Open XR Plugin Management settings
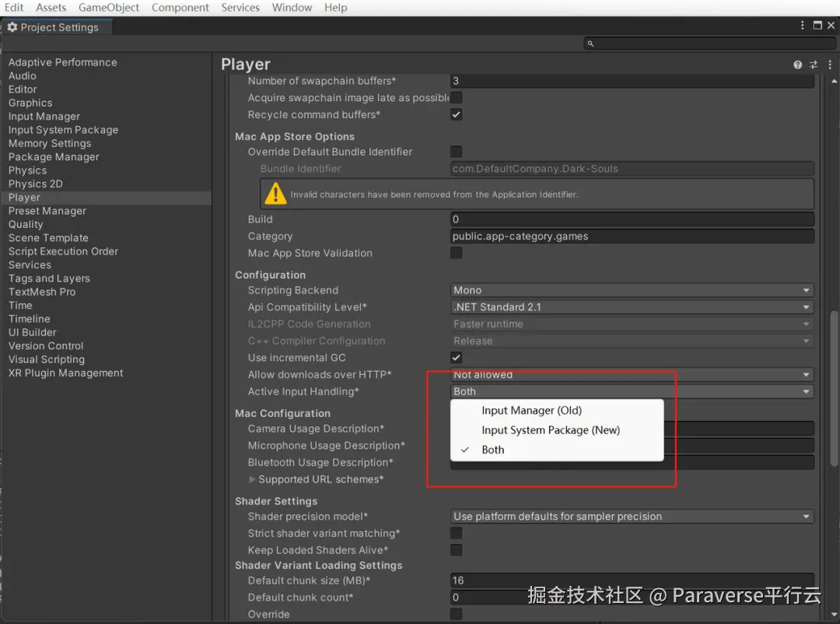Viewport: 840px width, 624px height. click(x=66, y=373)
